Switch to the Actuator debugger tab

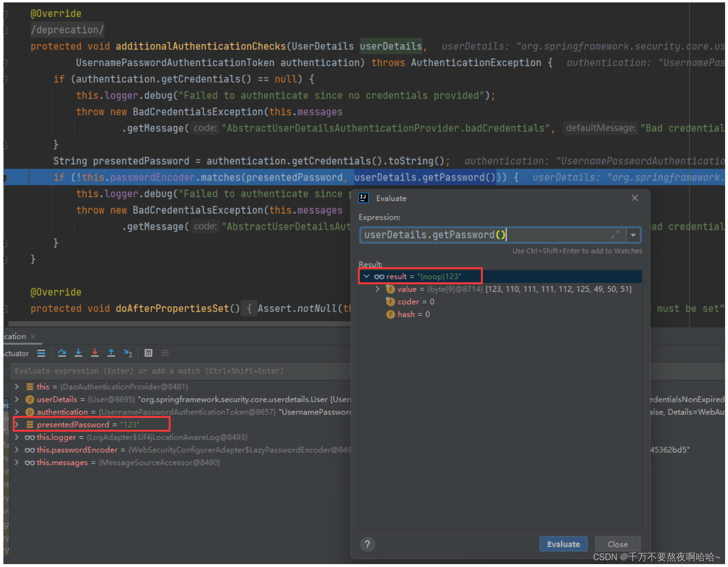[x=15, y=354]
